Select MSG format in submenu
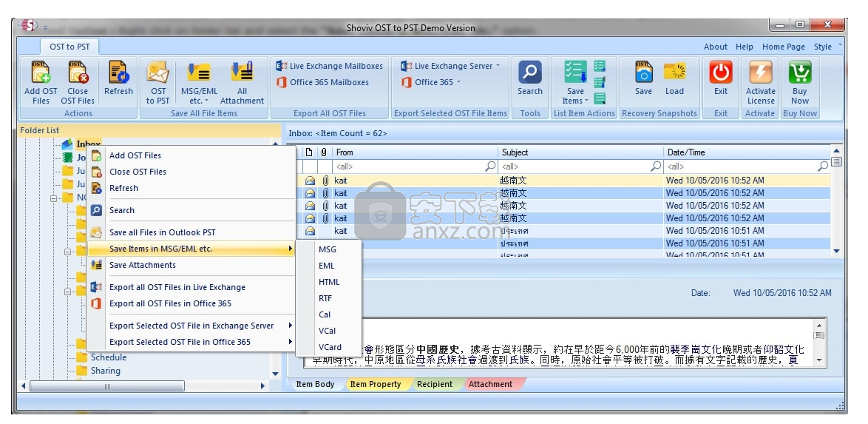868x424 pixels. tap(329, 249)
